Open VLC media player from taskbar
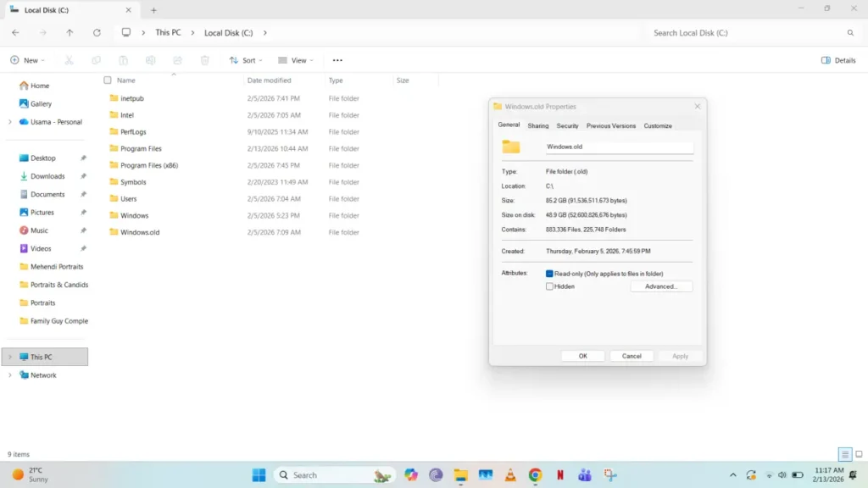This screenshot has width=868, height=488. click(x=510, y=475)
